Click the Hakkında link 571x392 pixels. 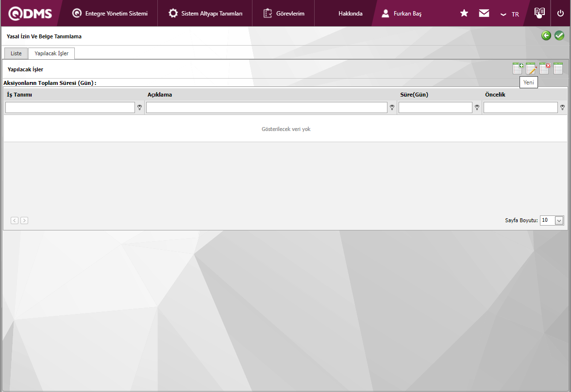pyautogui.click(x=350, y=14)
